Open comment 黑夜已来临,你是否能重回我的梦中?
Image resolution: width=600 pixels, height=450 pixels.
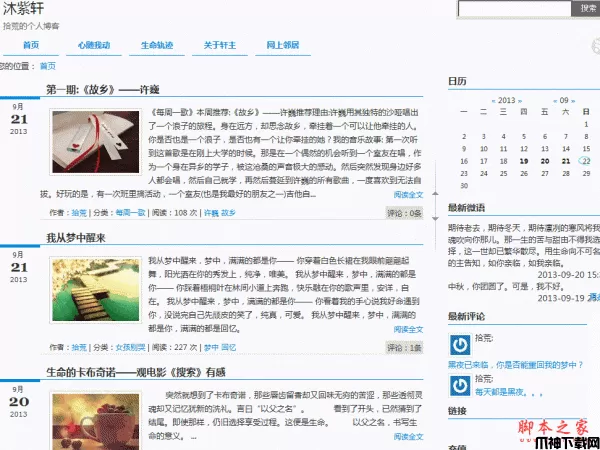[x=515, y=365]
